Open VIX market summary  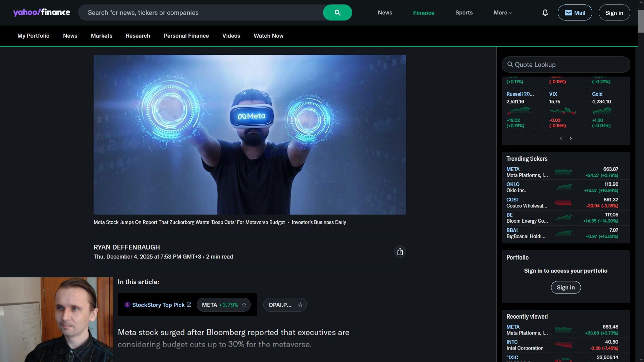553,94
